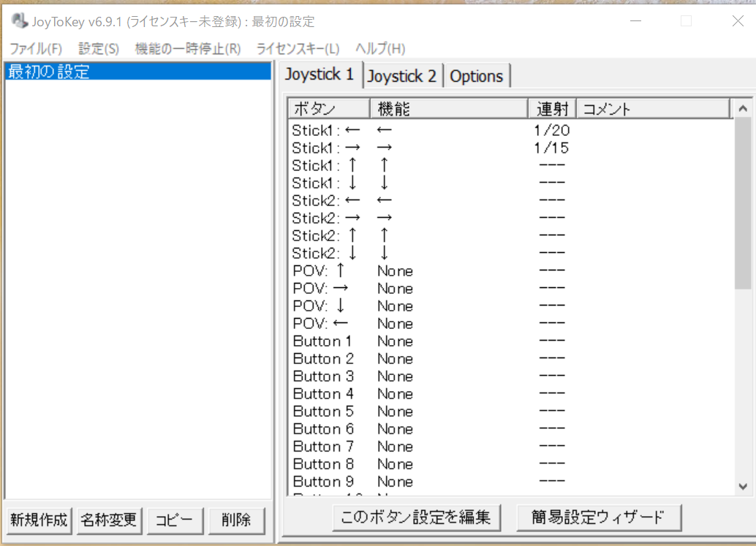Select the Stick1: ↑ row

pos(511,165)
